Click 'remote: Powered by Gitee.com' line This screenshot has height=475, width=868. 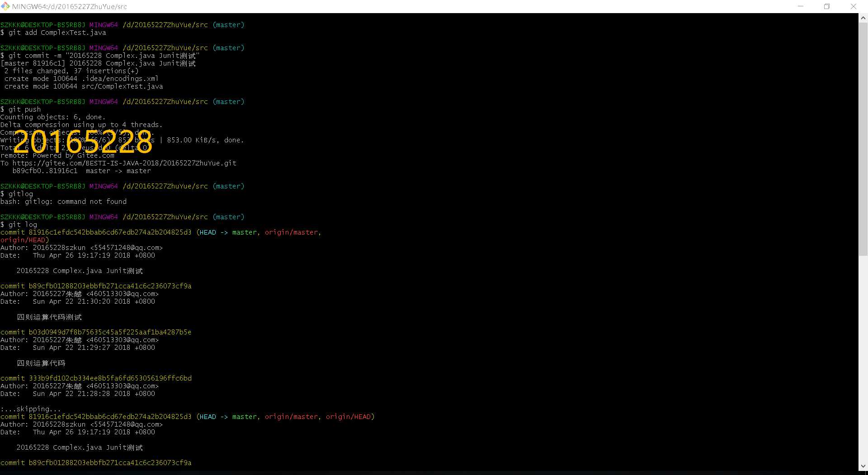click(57, 155)
